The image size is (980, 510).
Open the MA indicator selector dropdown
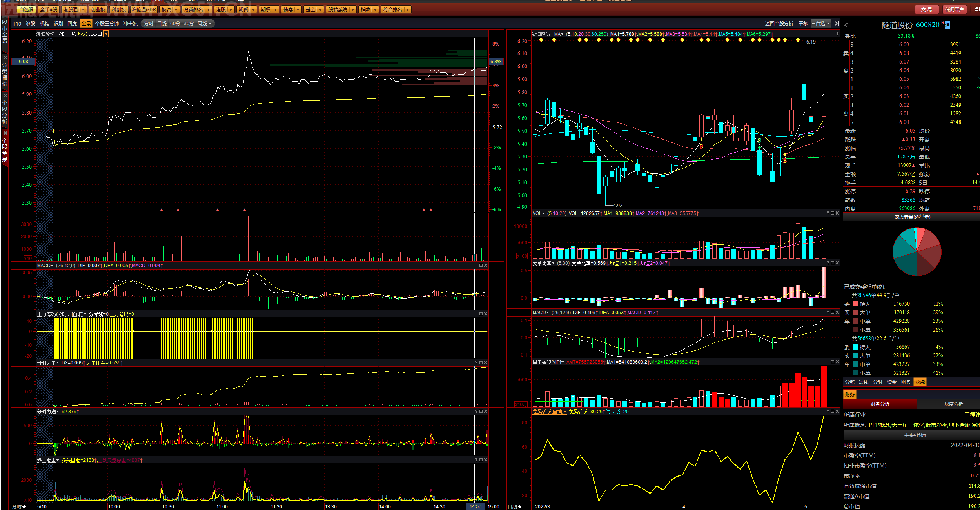click(559, 34)
